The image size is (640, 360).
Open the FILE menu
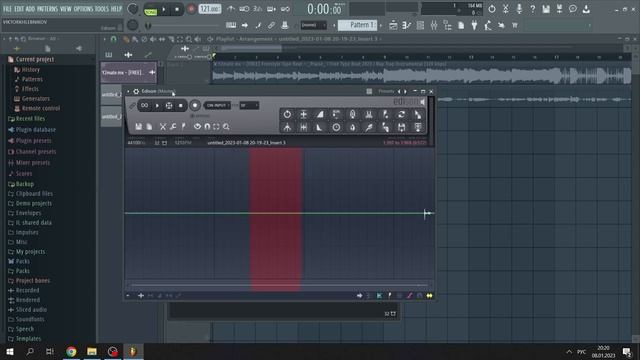tap(7, 9)
